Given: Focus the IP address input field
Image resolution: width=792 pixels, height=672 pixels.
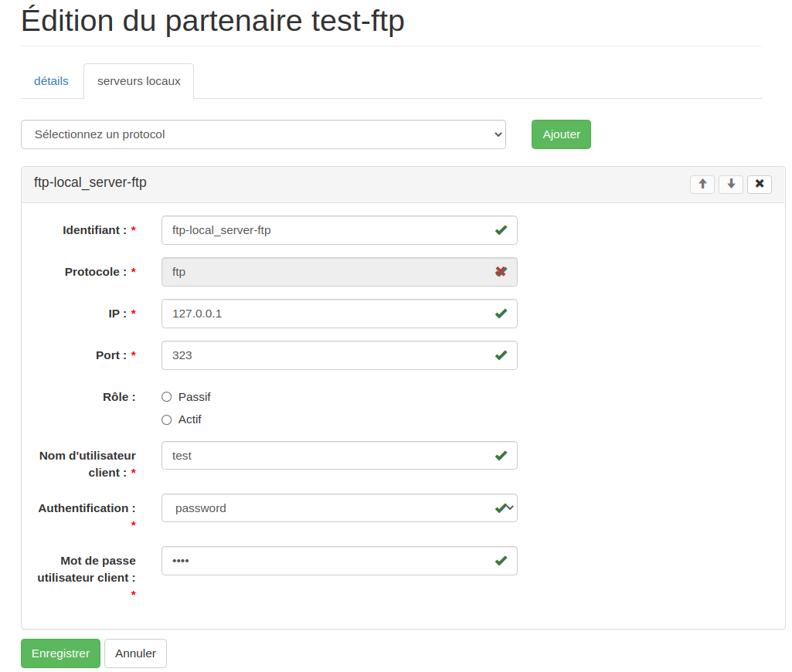Looking at the screenshot, I should point(339,314).
